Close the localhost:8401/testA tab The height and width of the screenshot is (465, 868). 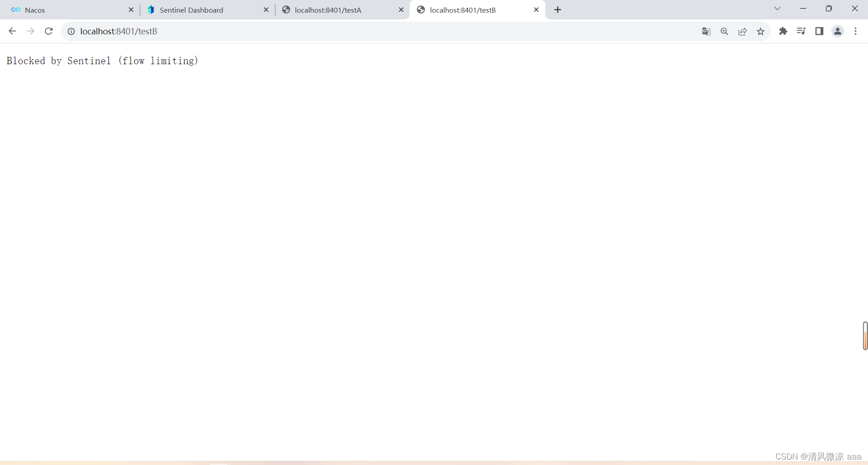pos(401,9)
